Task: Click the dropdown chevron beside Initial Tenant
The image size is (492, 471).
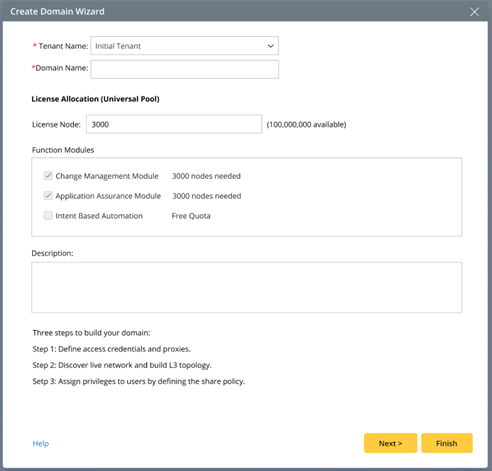Action: 270,46
